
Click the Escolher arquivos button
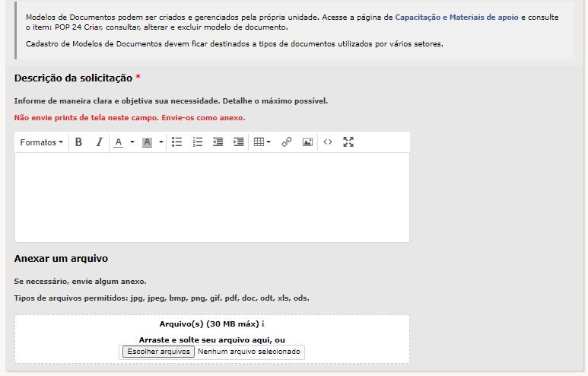point(157,352)
